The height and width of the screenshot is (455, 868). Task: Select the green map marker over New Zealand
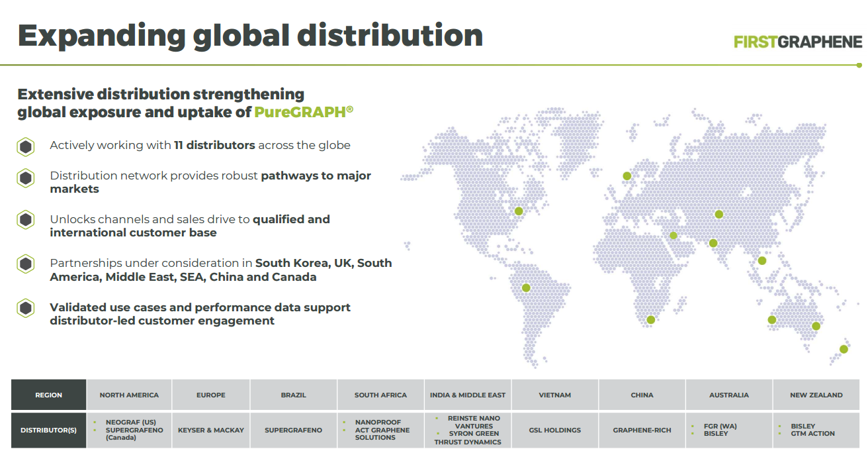coord(844,349)
